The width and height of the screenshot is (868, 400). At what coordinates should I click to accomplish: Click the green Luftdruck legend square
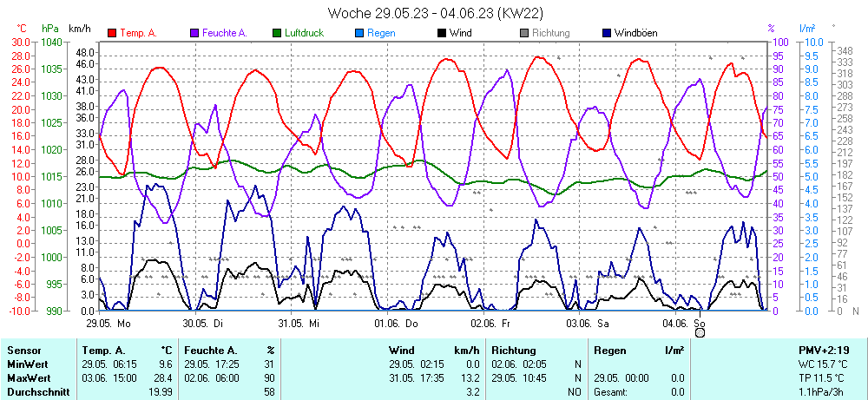[x=277, y=33]
